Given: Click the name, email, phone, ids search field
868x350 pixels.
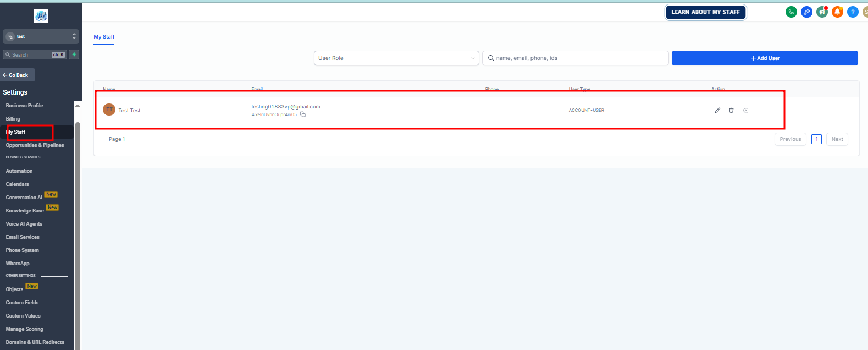Looking at the screenshot, I should coord(575,58).
